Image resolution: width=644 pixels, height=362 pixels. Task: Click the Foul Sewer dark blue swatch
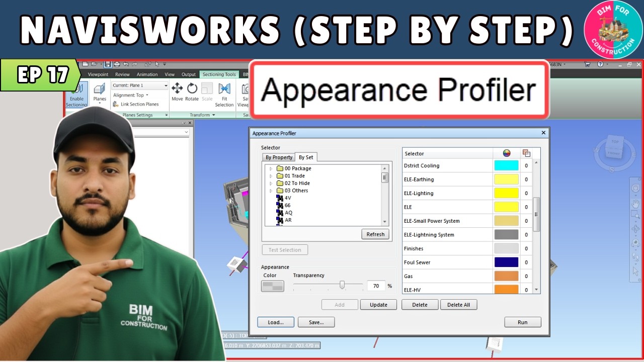point(506,262)
